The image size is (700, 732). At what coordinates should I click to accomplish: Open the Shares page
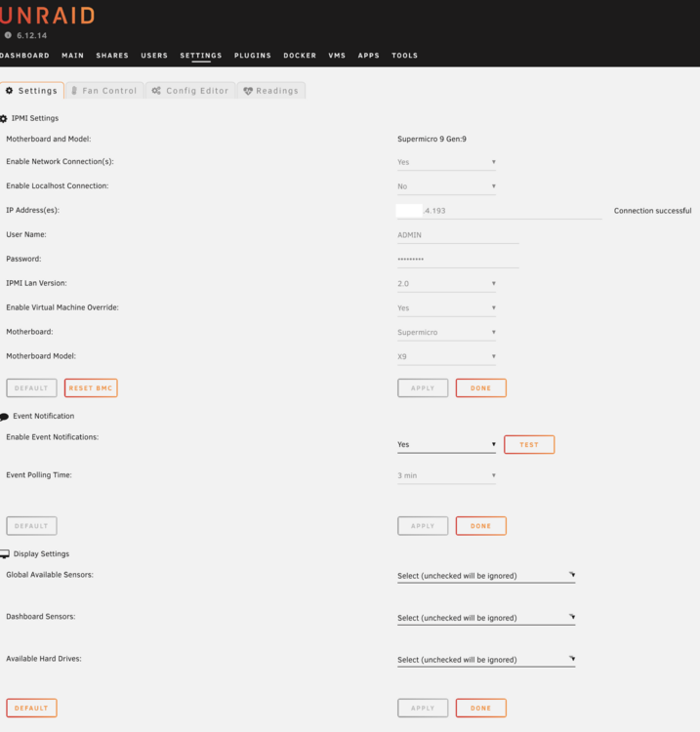pyautogui.click(x=112, y=56)
